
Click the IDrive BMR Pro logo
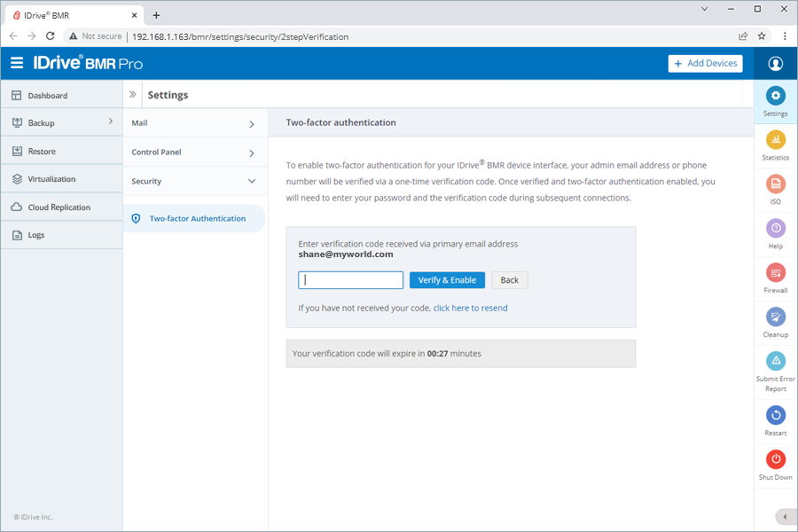click(88, 63)
